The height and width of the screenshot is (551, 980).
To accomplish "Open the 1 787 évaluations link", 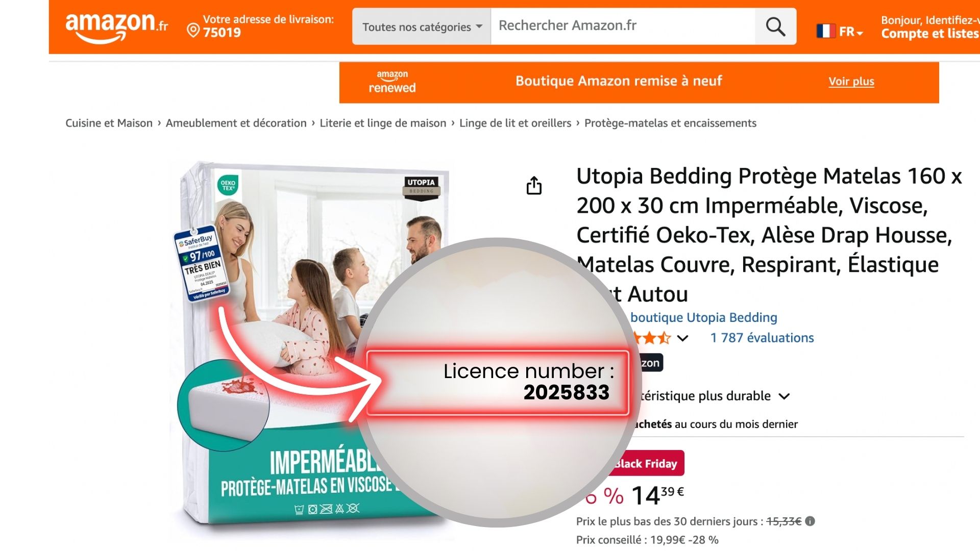I will (762, 338).
